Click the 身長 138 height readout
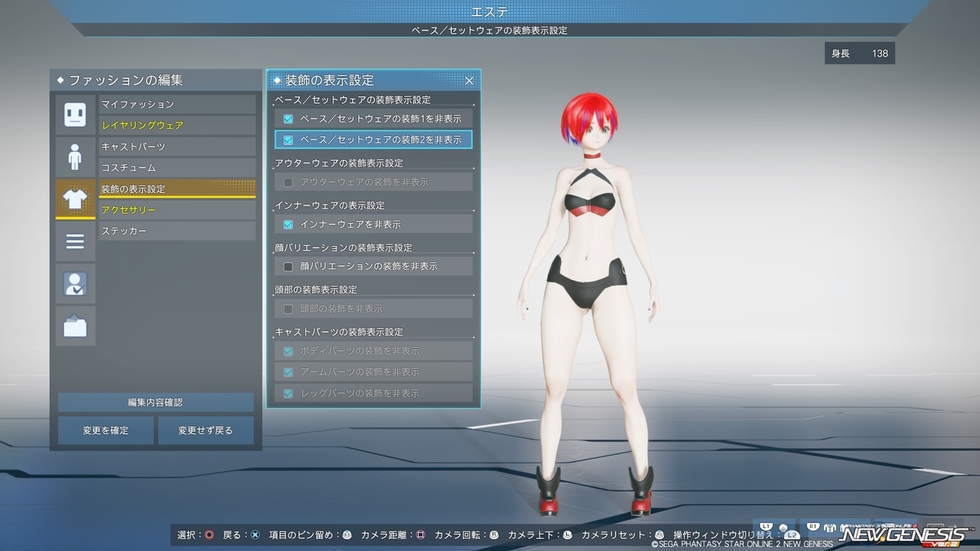Screen dimensions: 980x551 [x=860, y=54]
